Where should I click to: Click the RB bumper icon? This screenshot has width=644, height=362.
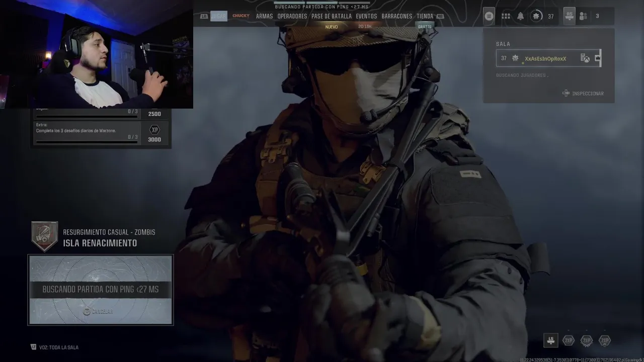(440, 16)
